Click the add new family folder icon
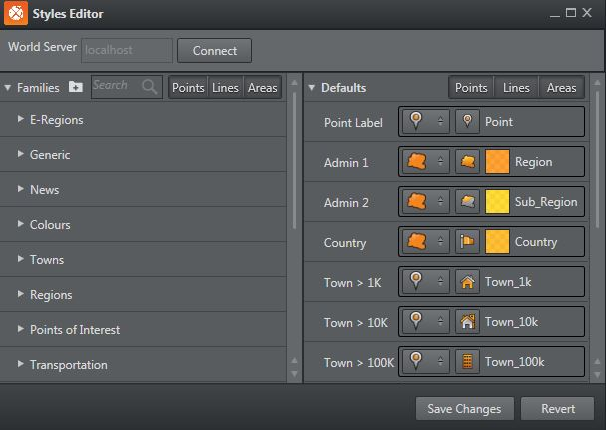Viewport: 606px width, 430px height. (76, 88)
